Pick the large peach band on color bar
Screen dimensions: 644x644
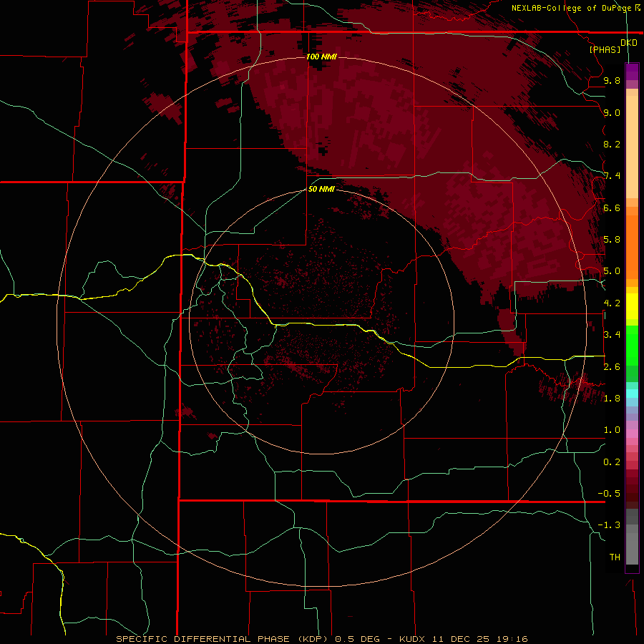point(632,147)
